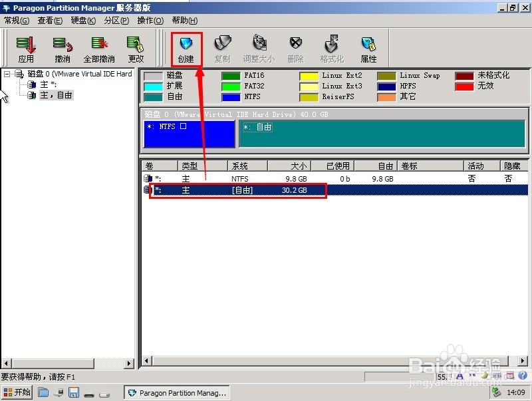Select the [自由] 30.2 GB row
The image size is (532, 401).
(x=335, y=190)
